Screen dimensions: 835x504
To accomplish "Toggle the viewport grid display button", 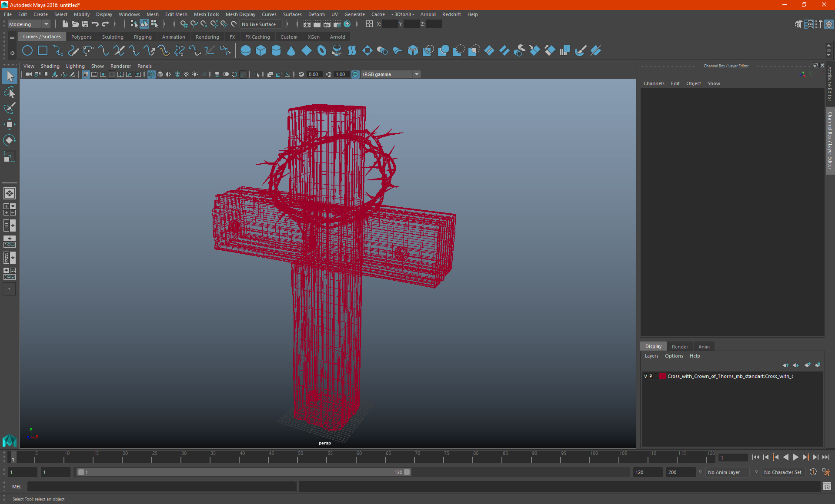I will 86,74.
